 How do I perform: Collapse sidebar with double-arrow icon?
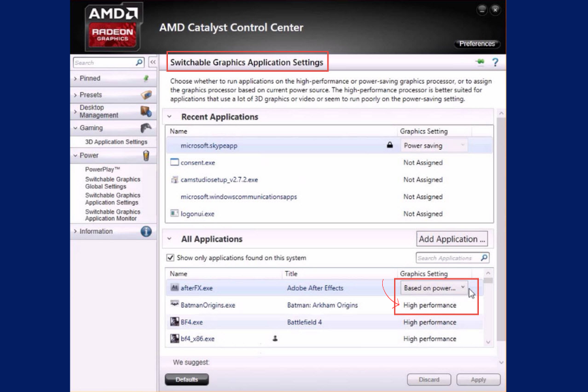pos(153,63)
